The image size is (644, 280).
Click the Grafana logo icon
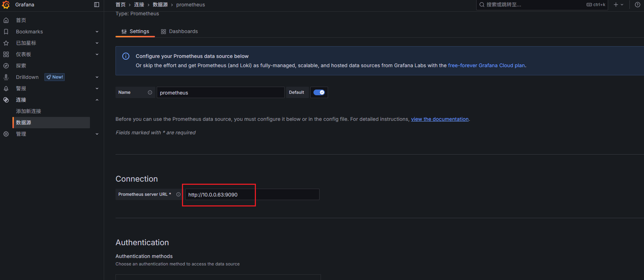click(x=6, y=5)
